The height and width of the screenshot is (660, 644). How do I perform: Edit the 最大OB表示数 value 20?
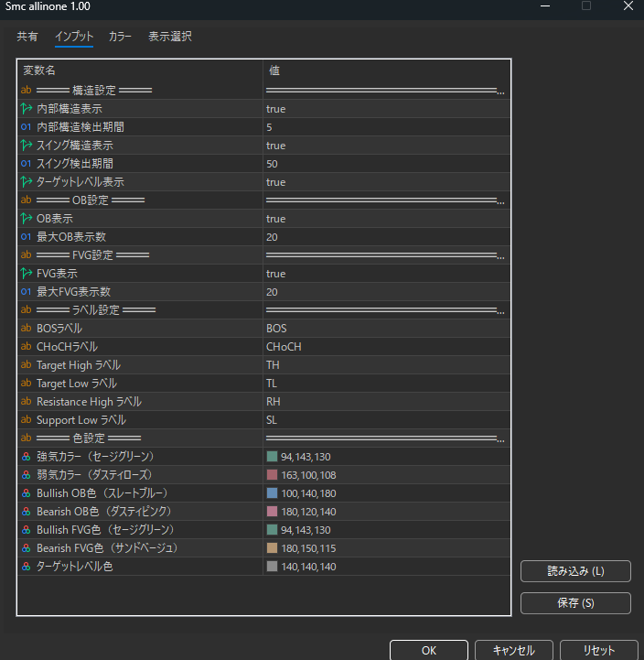click(x=272, y=237)
